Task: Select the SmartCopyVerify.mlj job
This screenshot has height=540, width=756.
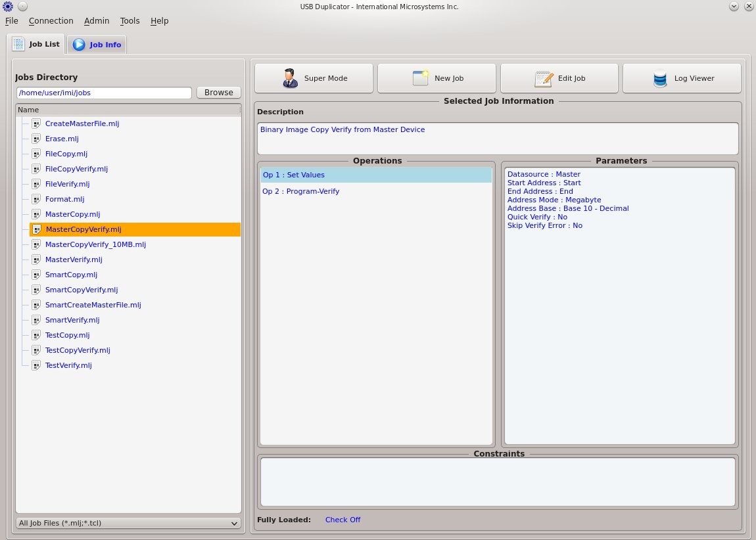Action: tap(82, 290)
